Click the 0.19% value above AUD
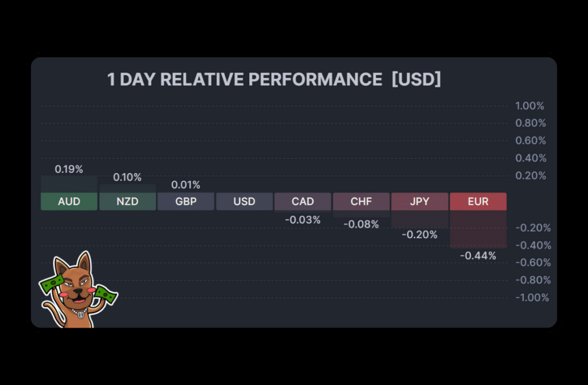Viewport: 588px width, 385px height. pyautogui.click(x=69, y=169)
